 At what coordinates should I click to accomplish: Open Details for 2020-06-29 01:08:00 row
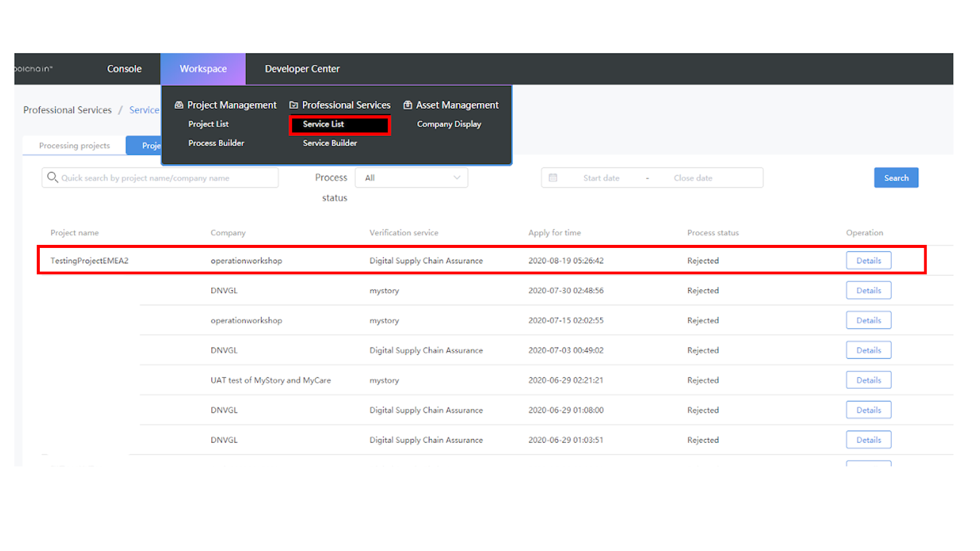[869, 410]
